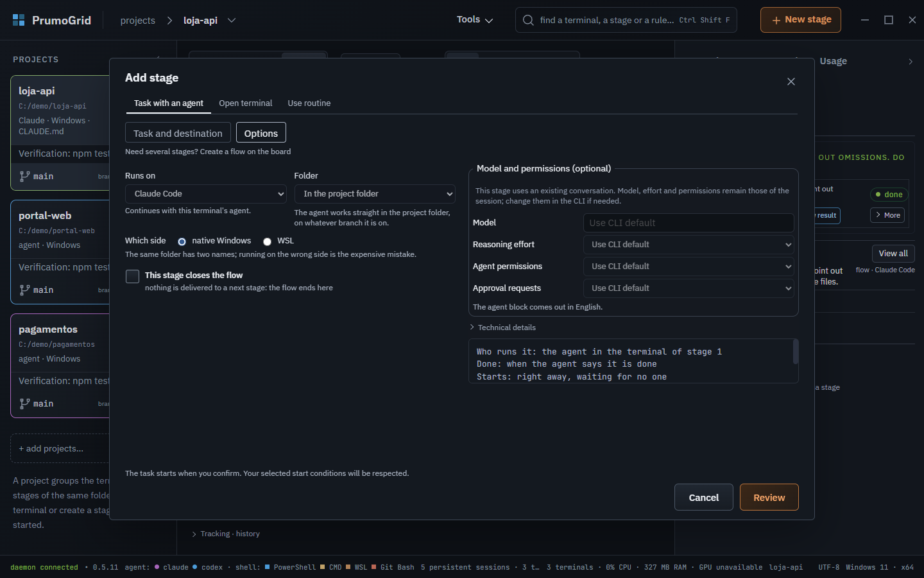Click the codex agent indicator in status bar
The width and height of the screenshot is (924, 578).
coord(207,567)
